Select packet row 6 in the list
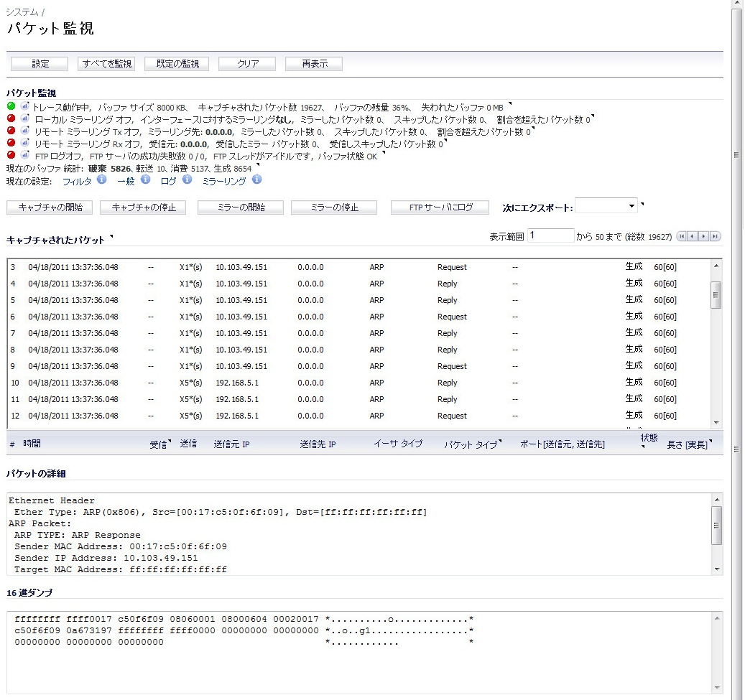Image resolution: width=745 pixels, height=700 pixels. [x=359, y=317]
